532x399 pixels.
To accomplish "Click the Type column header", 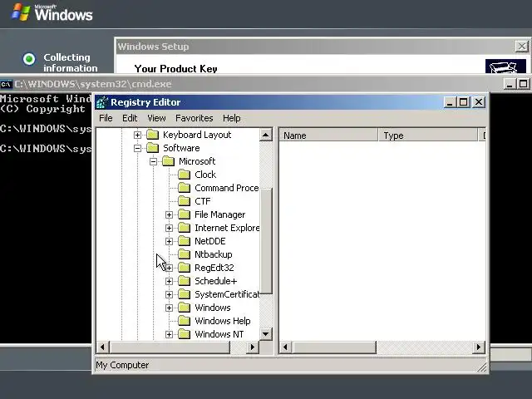I will pos(427,135).
